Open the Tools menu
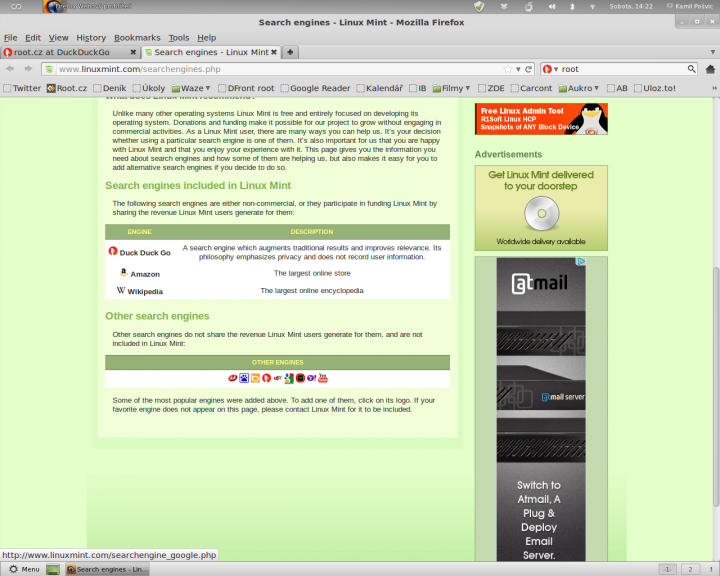 (179, 38)
